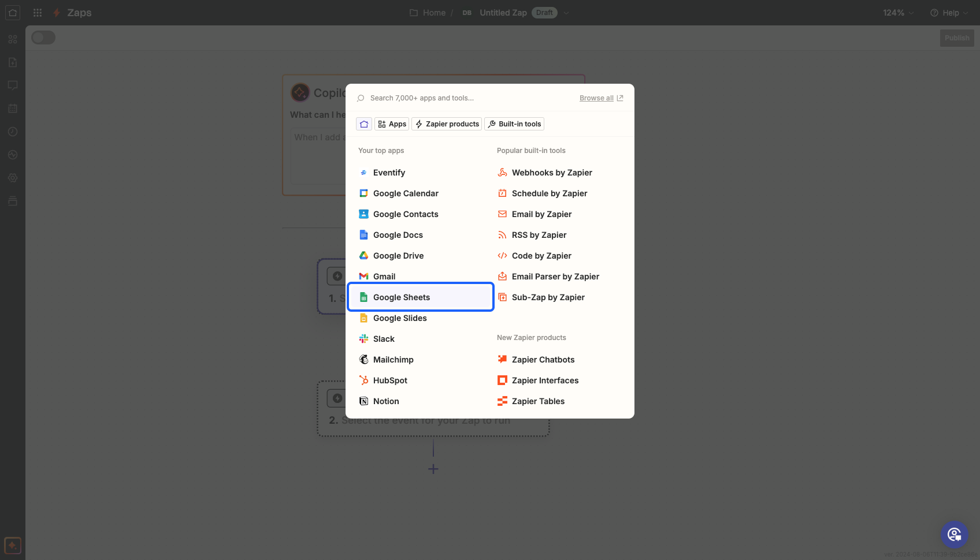980x560 pixels.
Task: Go to Home folder breadcrumb
Action: click(x=428, y=13)
